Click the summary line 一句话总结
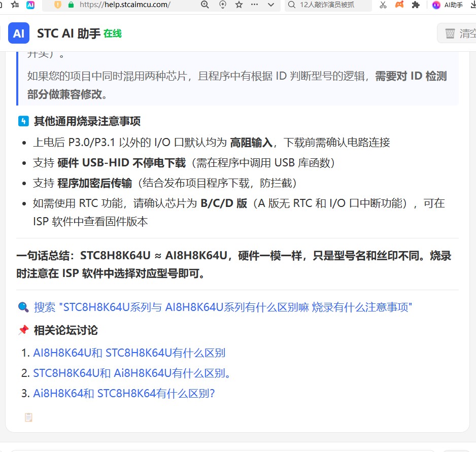The height and width of the screenshot is (452, 476). [x=234, y=264]
